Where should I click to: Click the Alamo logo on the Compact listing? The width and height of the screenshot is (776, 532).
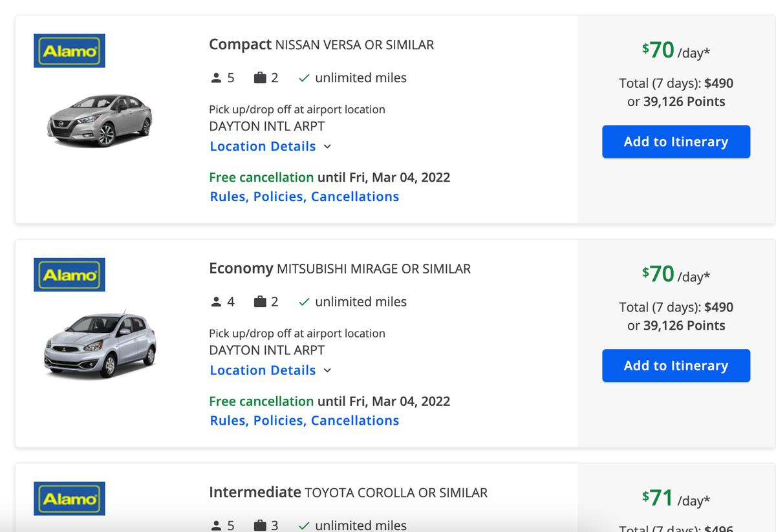pos(69,50)
